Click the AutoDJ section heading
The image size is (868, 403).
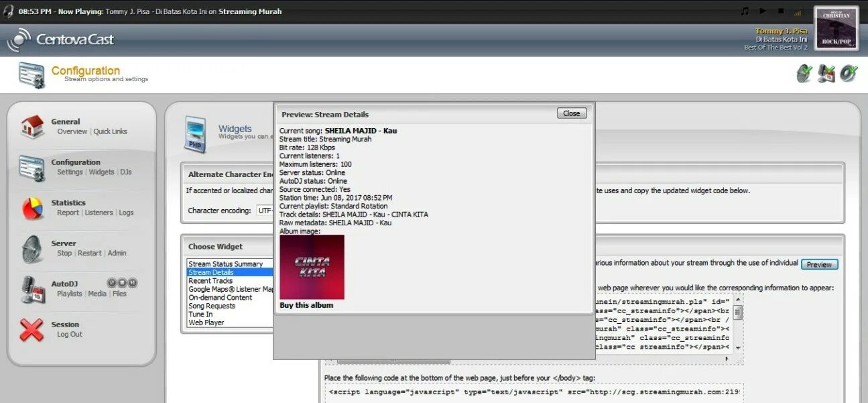tap(65, 284)
